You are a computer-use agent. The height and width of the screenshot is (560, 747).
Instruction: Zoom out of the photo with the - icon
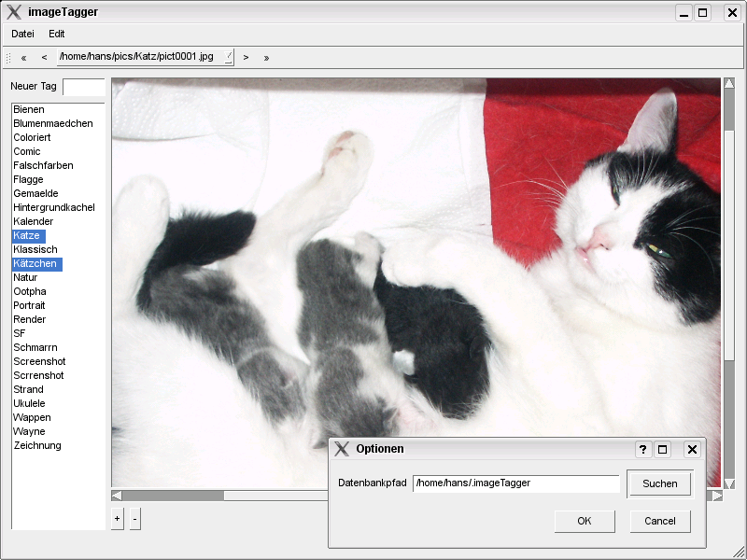[134, 518]
